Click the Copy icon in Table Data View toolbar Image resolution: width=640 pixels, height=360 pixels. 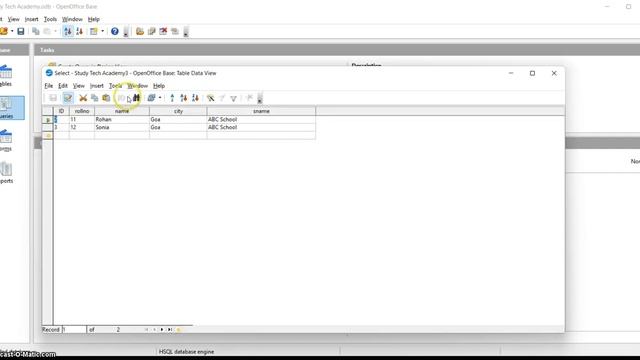coord(95,98)
